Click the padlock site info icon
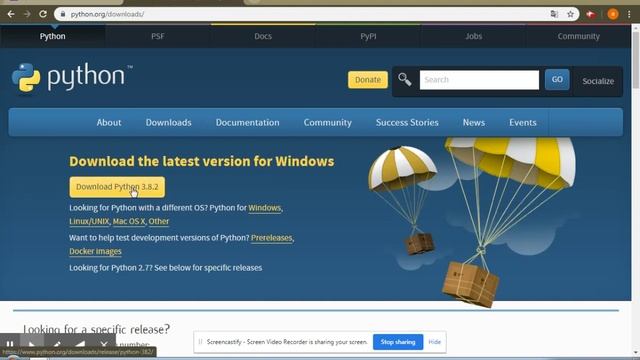640x360 pixels. point(62,14)
